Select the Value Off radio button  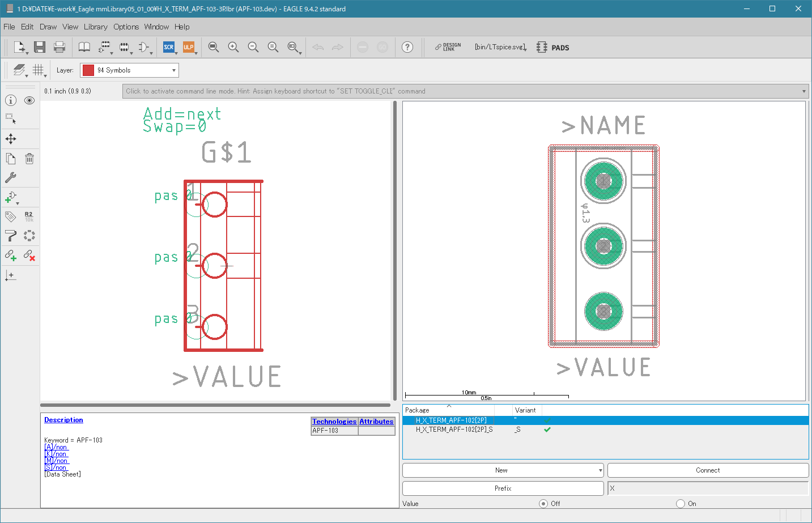[x=543, y=504]
